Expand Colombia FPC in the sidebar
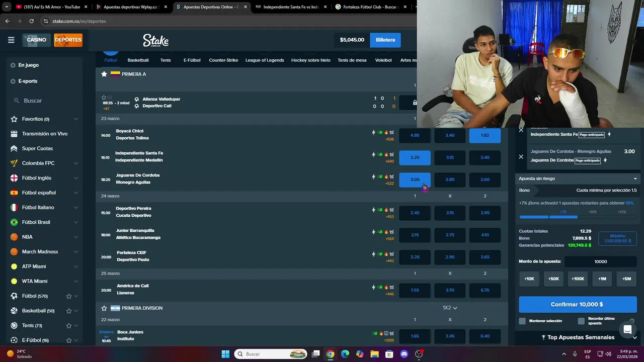This screenshot has height=362, width=644. [76, 163]
